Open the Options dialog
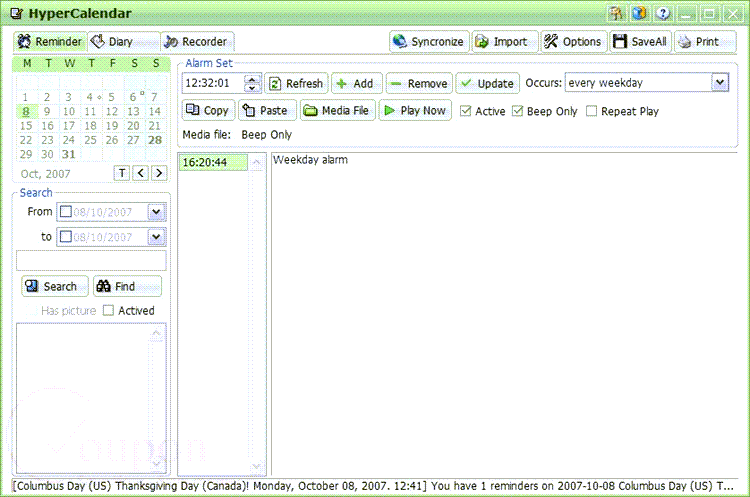 point(574,42)
